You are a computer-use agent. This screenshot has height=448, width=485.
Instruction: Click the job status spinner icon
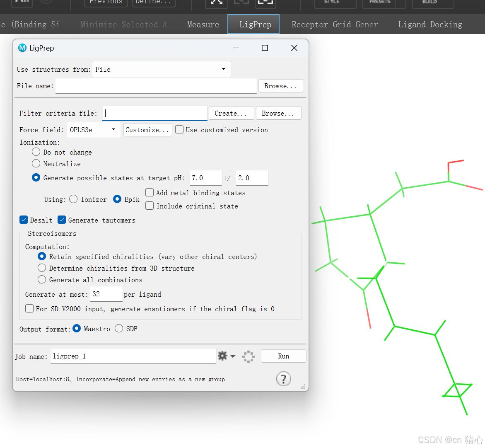(249, 357)
